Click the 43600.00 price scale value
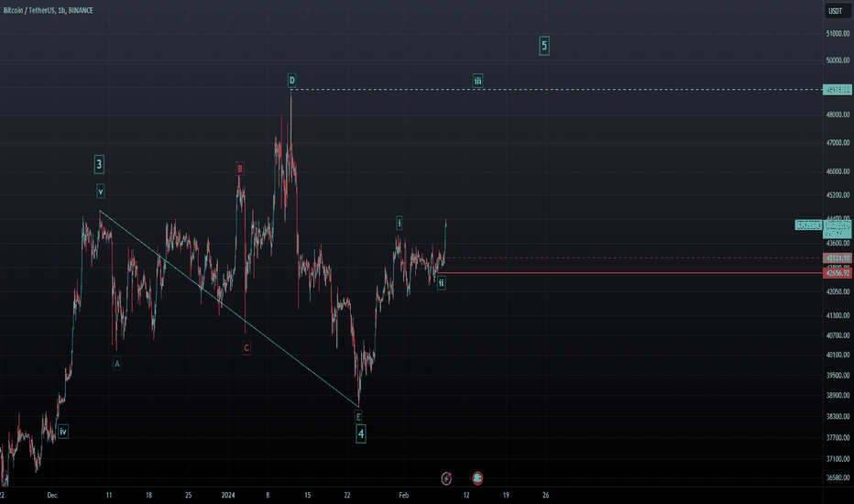 838,243
